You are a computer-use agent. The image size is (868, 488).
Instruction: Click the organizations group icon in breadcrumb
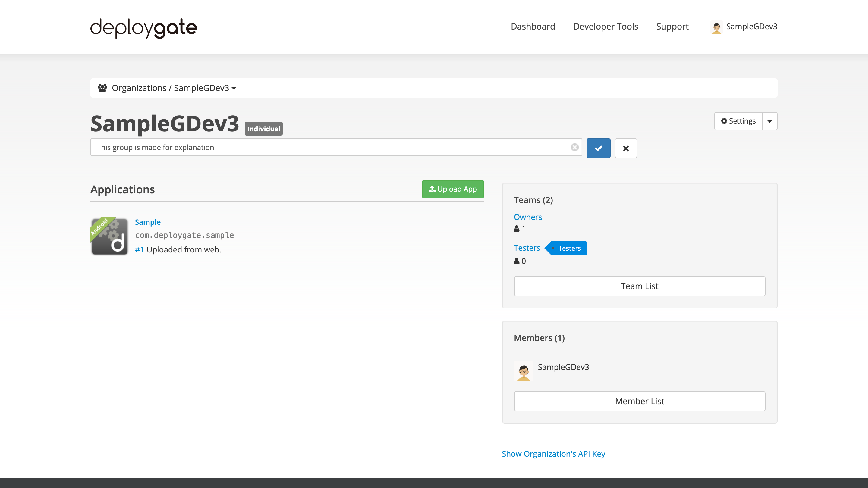tap(103, 88)
